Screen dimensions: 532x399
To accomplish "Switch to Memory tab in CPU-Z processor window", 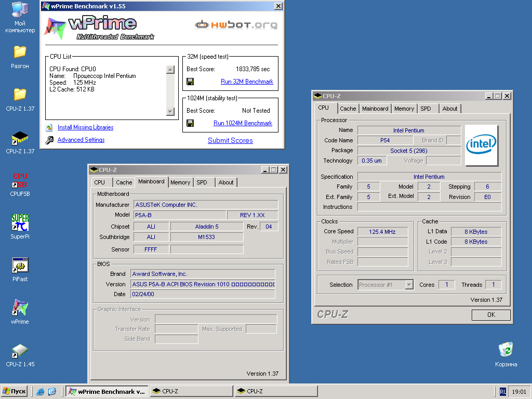I will (x=404, y=109).
